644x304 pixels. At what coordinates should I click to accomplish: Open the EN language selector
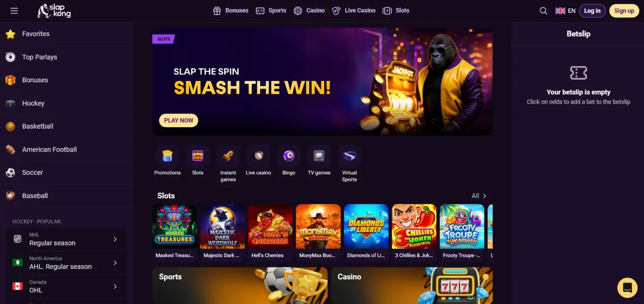click(565, 11)
